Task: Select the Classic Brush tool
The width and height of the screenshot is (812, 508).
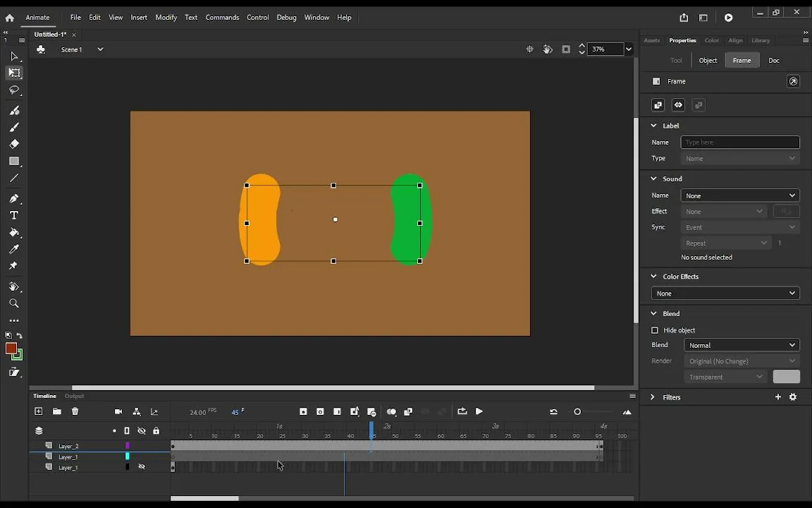Action: pyautogui.click(x=14, y=127)
